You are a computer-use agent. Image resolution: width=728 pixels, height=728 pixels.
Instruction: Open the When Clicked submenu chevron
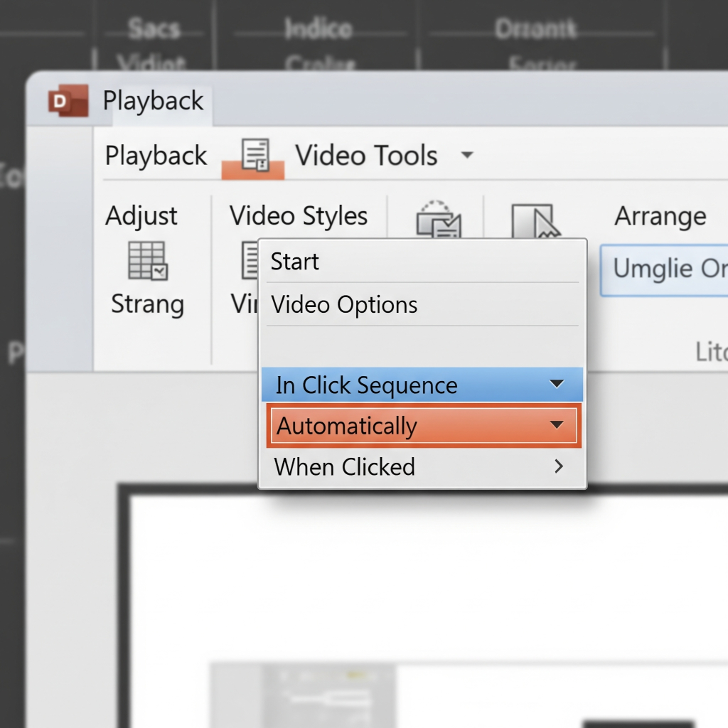(x=559, y=466)
